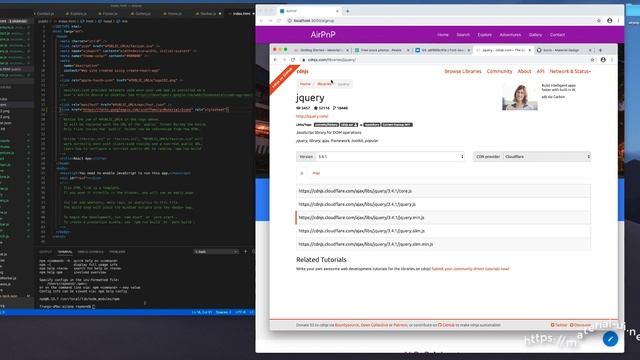The image size is (640, 360).
Task: Open profile icon in cdnjs browser toolbar
Action: point(603,60)
